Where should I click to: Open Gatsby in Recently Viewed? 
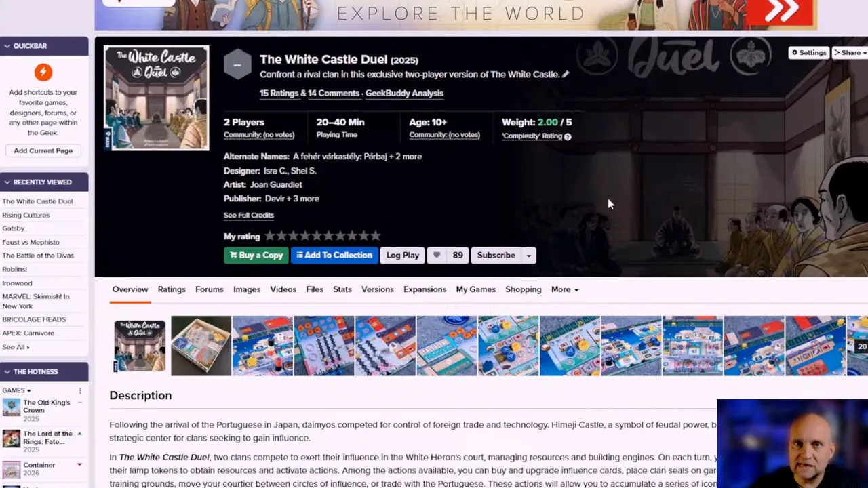pyautogui.click(x=14, y=229)
